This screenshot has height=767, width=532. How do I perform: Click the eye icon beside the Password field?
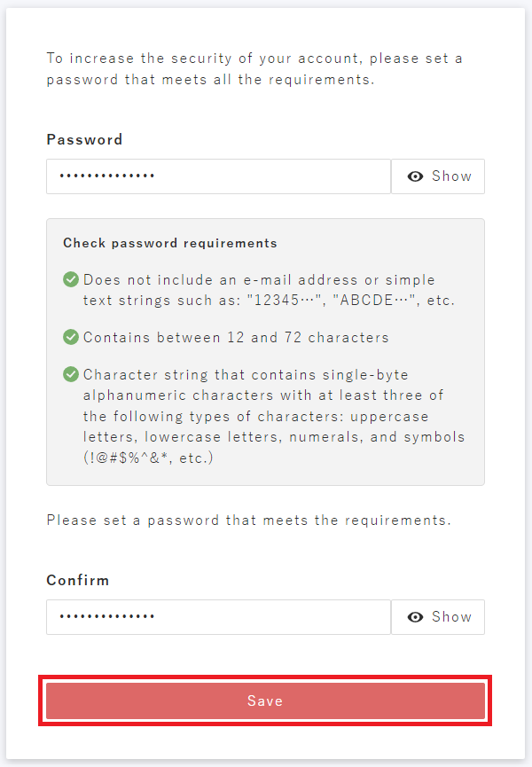click(415, 176)
